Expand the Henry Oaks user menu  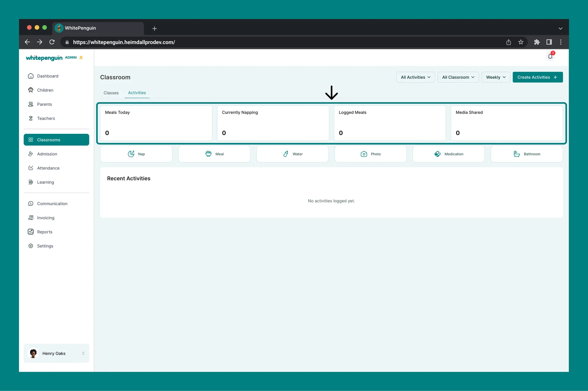[x=56, y=353]
